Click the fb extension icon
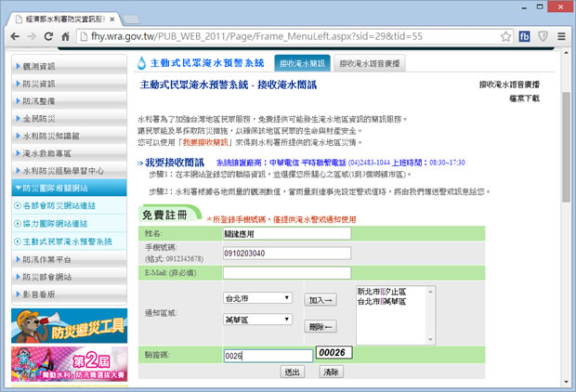 [x=525, y=36]
